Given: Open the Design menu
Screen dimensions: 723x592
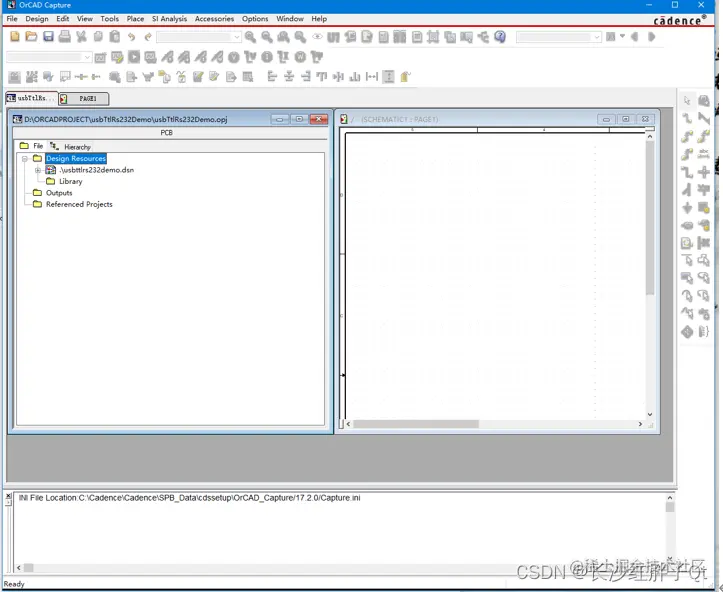Looking at the screenshot, I should (x=37, y=19).
